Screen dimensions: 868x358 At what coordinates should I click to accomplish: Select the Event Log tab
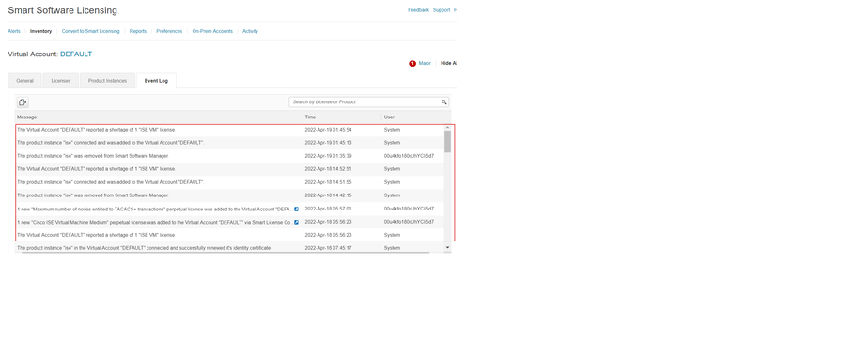[x=156, y=81]
